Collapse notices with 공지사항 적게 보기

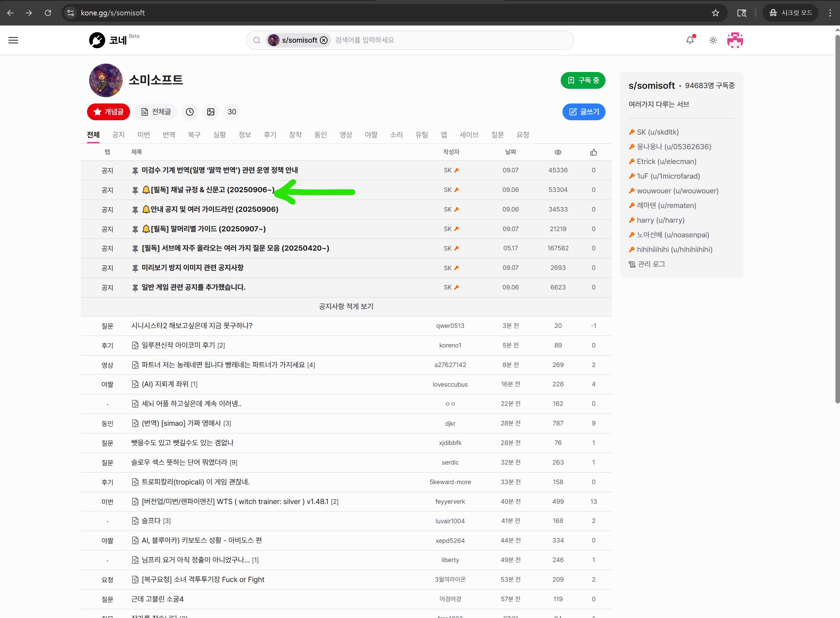(x=346, y=307)
